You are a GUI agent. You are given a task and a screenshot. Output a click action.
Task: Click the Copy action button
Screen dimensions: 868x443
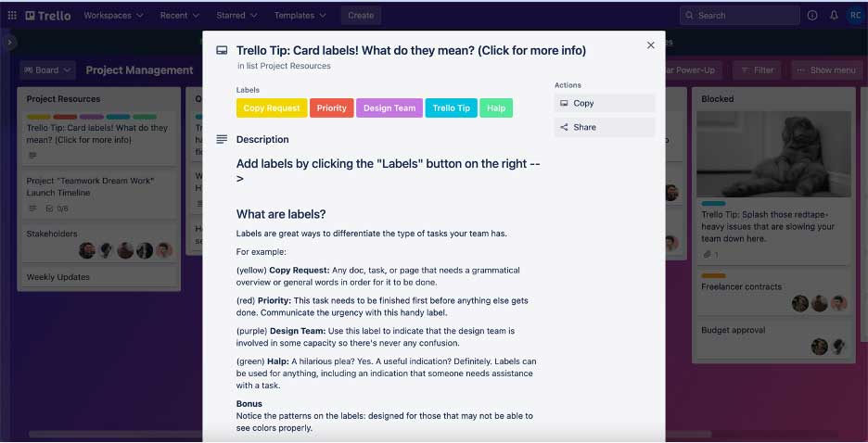point(605,103)
